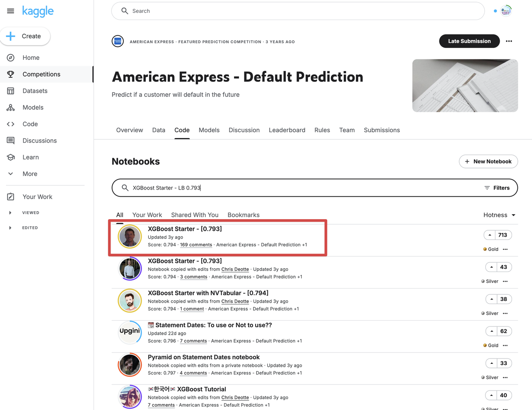The height and width of the screenshot is (410, 532).
Task: Upvote the Pyramid on Statement Dates notebook
Action: click(491, 363)
